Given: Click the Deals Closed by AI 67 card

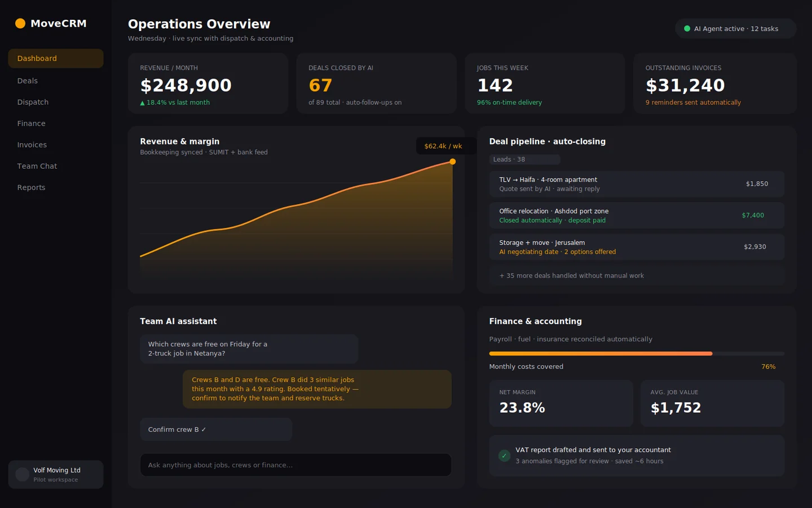Looking at the screenshot, I should click(377, 84).
